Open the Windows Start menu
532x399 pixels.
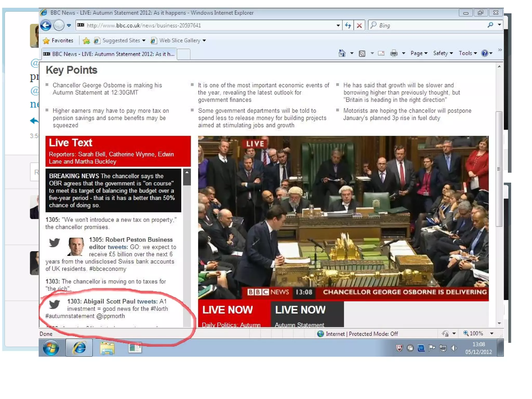pyautogui.click(x=51, y=348)
